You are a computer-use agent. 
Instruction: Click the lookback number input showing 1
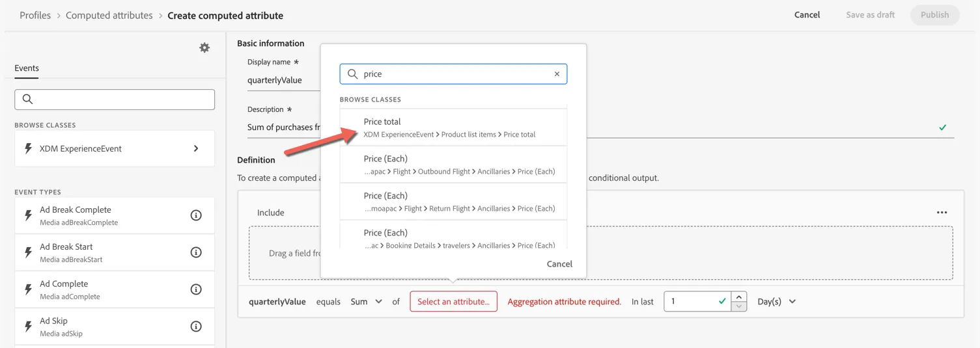coord(697,302)
